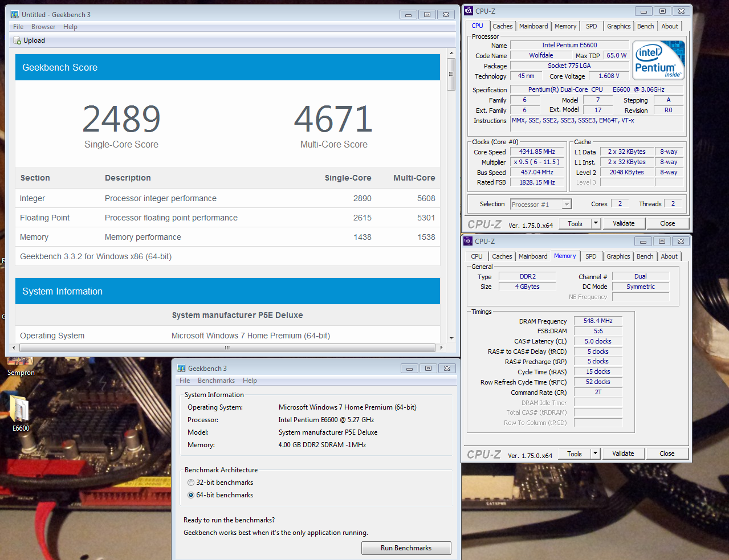Switch to Caches tab in top CPU-Z
Viewport: 729px width, 560px height.
point(503,26)
